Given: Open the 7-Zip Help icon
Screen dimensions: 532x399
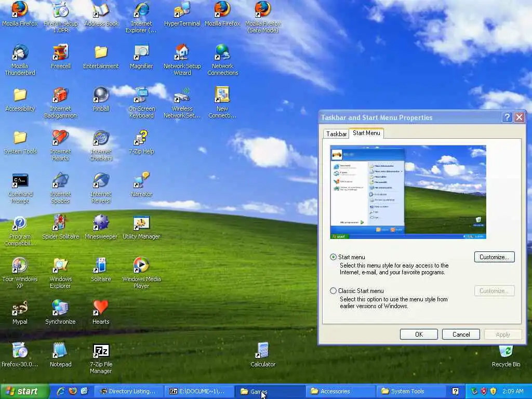Looking at the screenshot, I should (x=141, y=142).
